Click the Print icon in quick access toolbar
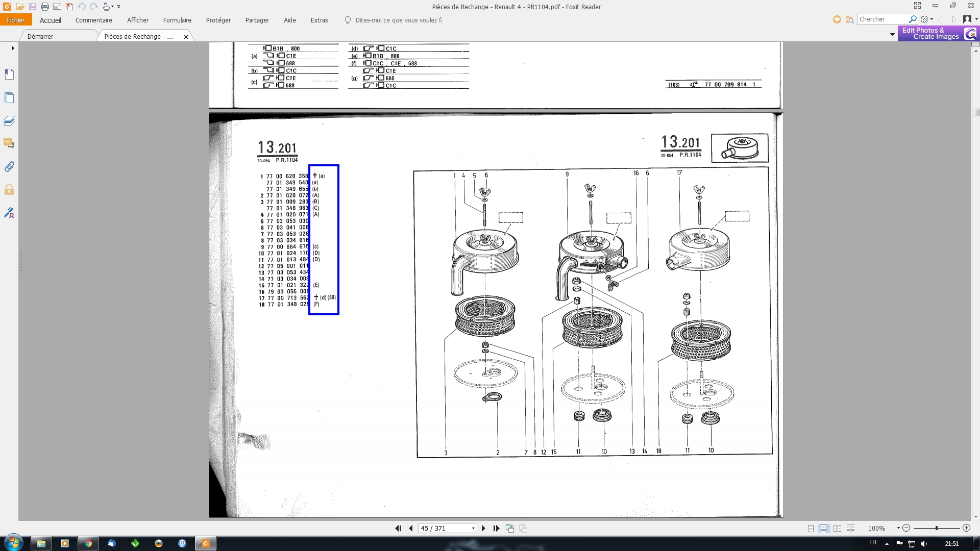 [x=44, y=7]
